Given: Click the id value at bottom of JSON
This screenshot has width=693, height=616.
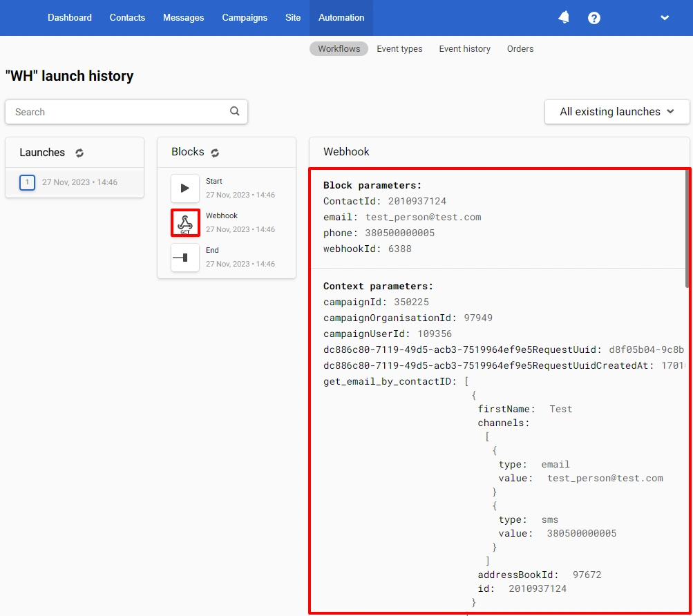Looking at the screenshot, I should [x=538, y=588].
